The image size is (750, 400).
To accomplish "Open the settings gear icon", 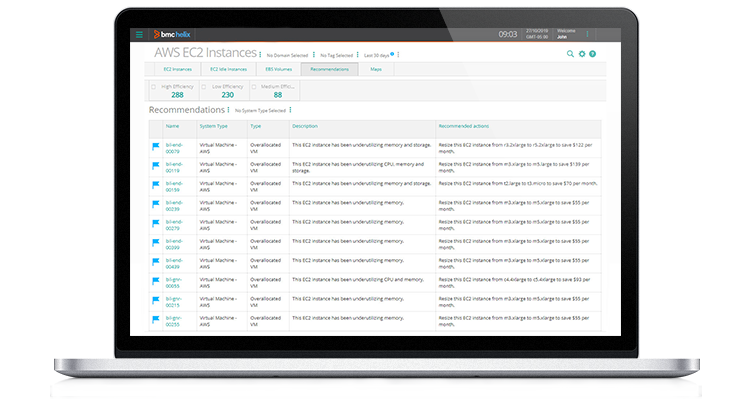I will pos(582,54).
